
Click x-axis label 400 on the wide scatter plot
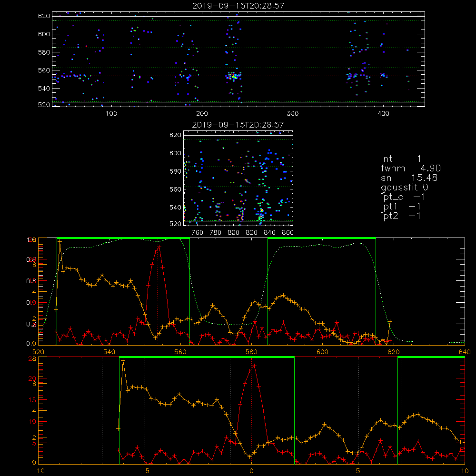tap(383, 113)
